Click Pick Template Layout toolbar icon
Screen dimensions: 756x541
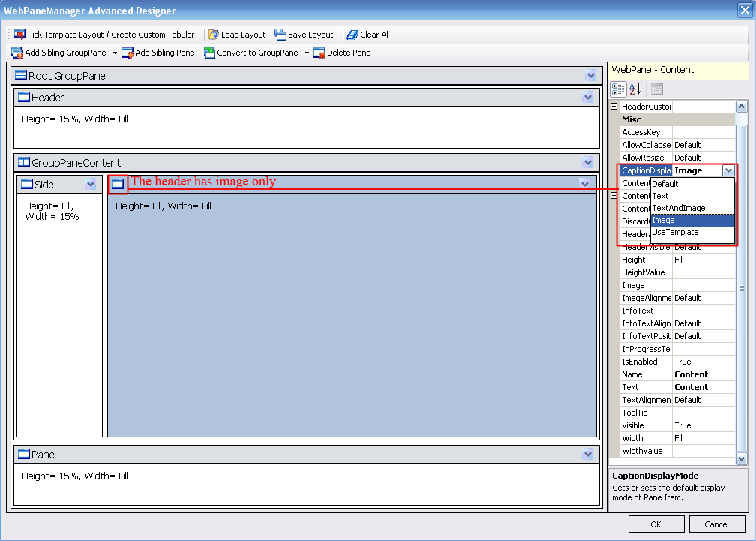click(x=19, y=35)
